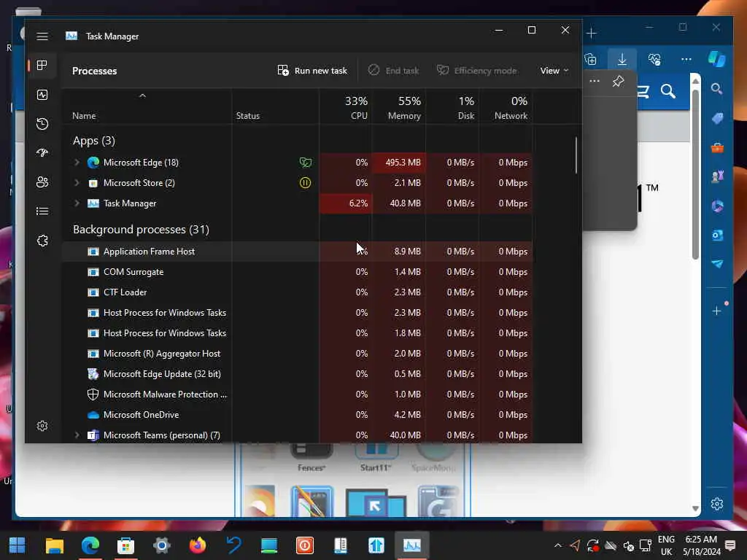Add app to Edge sidebar plus icon
The height and width of the screenshot is (560, 747).
pos(716,311)
